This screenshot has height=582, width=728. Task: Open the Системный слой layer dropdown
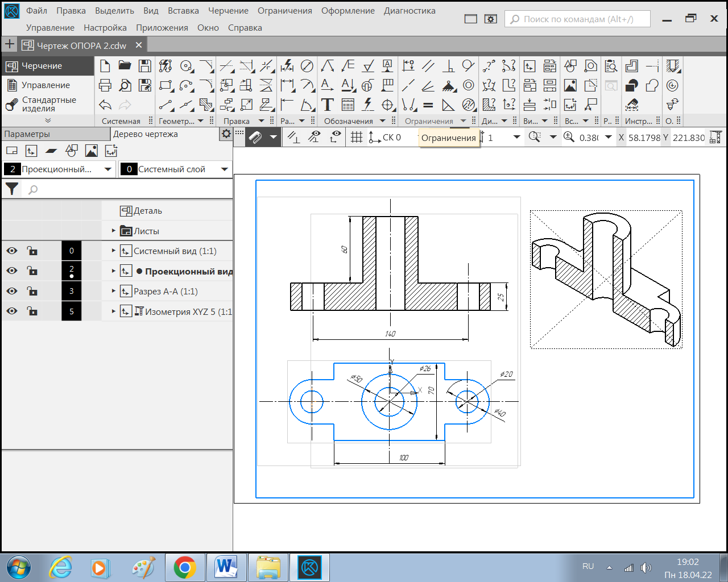click(x=225, y=169)
